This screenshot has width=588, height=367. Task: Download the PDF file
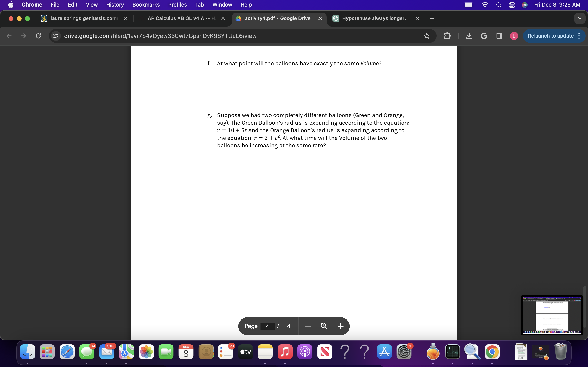pos(469,36)
